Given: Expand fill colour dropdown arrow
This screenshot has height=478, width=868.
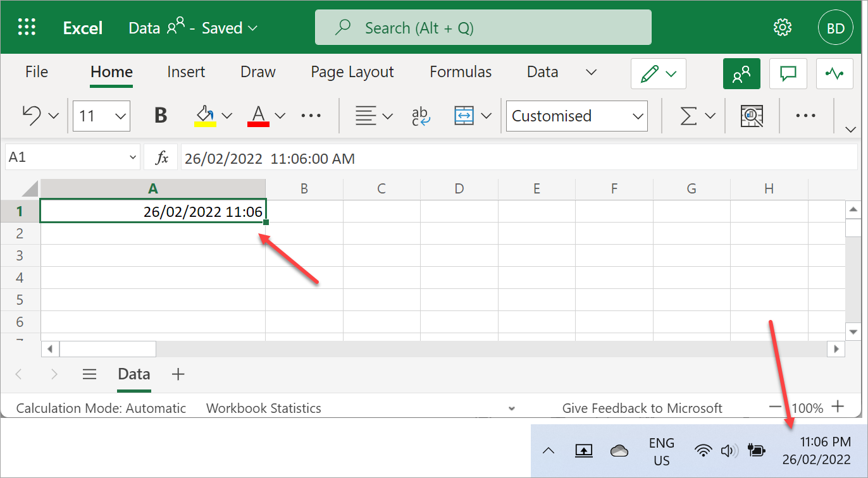Looking at the screenshot, I should pos(227,116).
